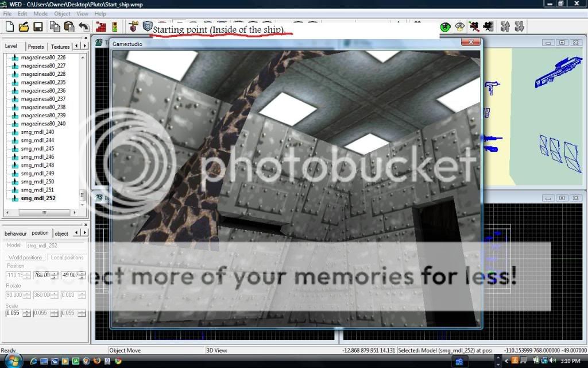Select smg_mdl_251 in the tree
The height and width of the screenshot is (368, 588).
point(37,190)
